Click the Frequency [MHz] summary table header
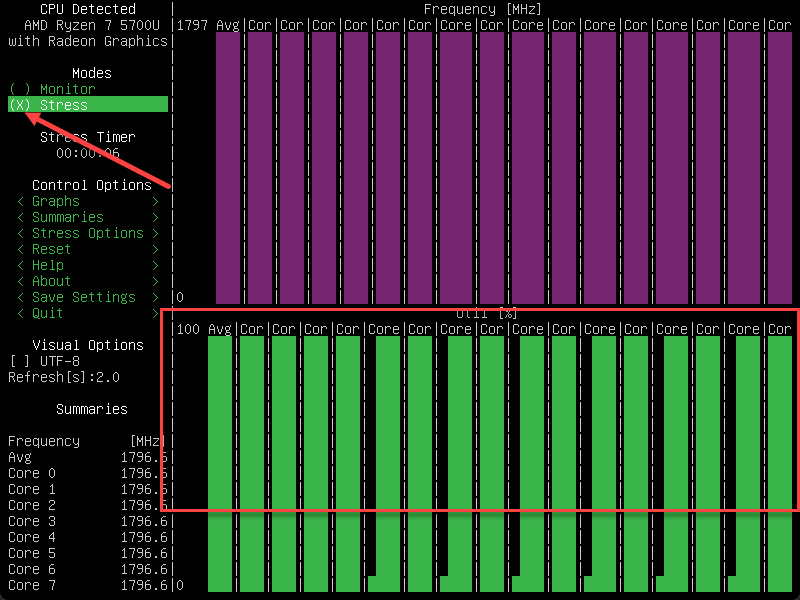The height and width of the screenshot is (600, 800). coord(88,441)
